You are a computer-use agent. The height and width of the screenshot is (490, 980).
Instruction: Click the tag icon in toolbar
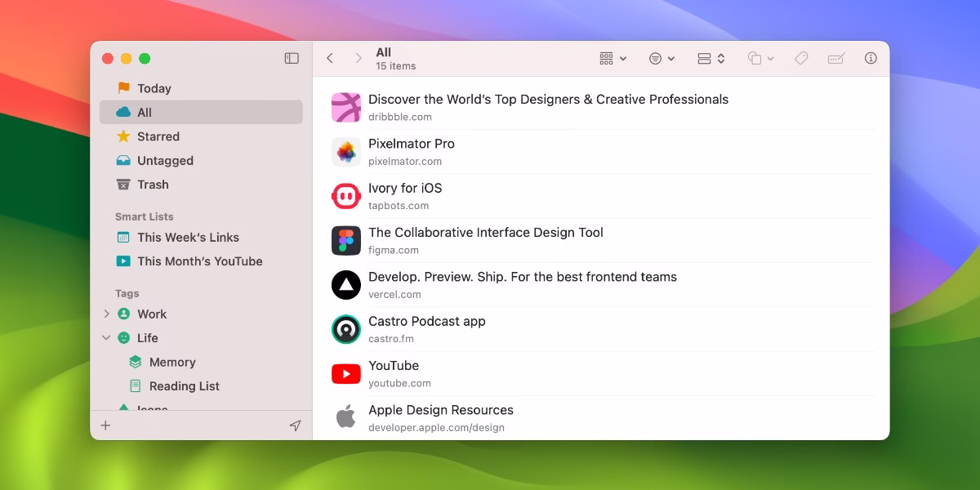click(801, 58)
